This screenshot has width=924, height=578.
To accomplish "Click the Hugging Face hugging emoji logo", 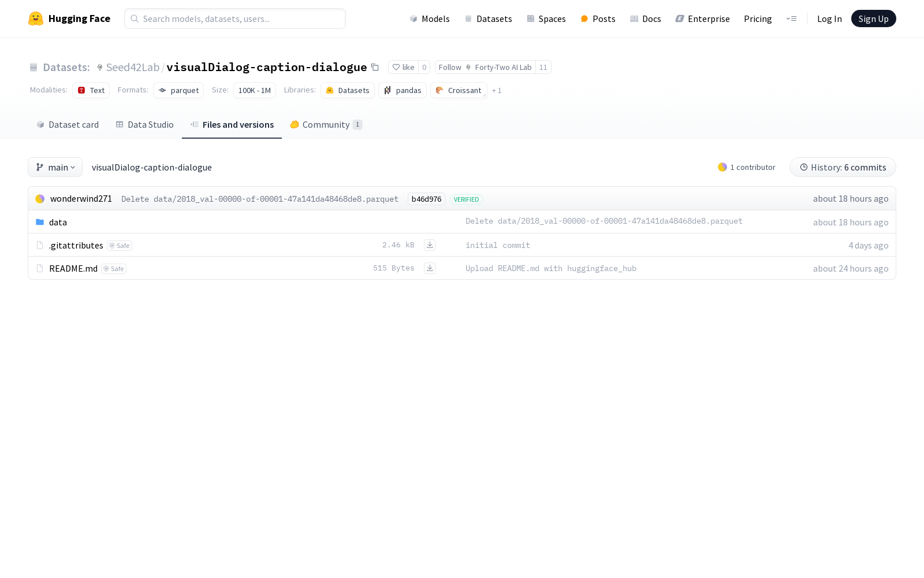I will (x=35, y=18).
